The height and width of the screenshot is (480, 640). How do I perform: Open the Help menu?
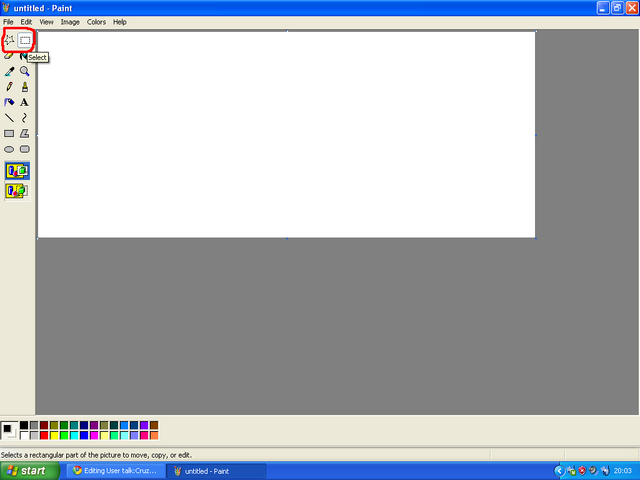pyautogui.click(x=120, y=22)
